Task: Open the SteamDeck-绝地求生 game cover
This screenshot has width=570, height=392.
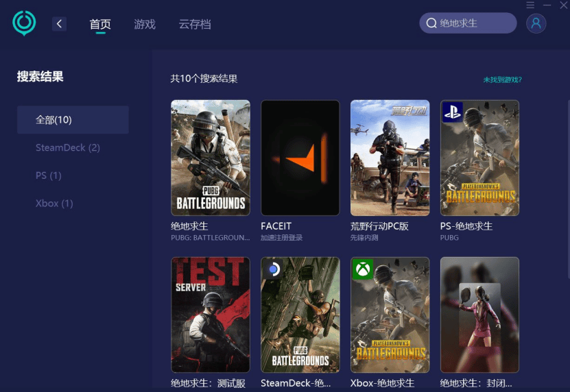Action: (x=300, y=315)
